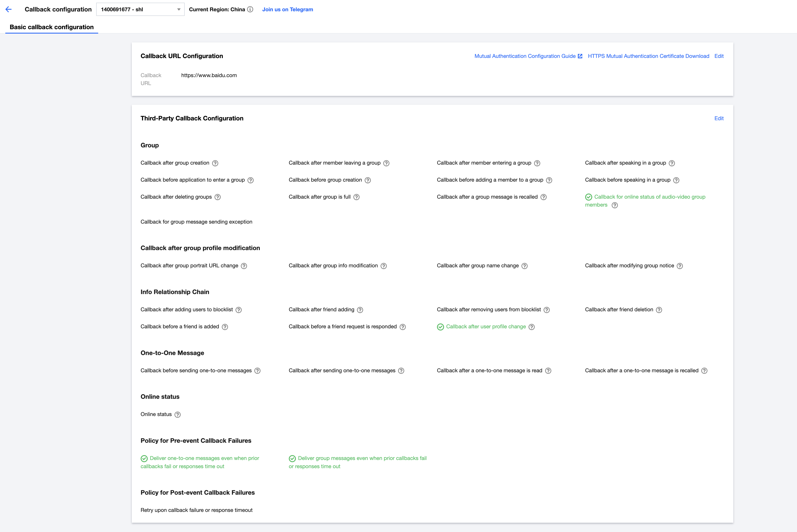The image size is (797, 532).
Task: Click check for audio-video group members online status
Action: pos(588,197)
